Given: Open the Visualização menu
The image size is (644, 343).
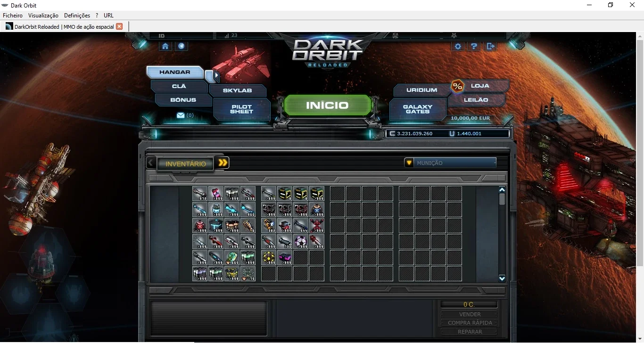Looking at the screenshot, I should click(x=43, y=16).
